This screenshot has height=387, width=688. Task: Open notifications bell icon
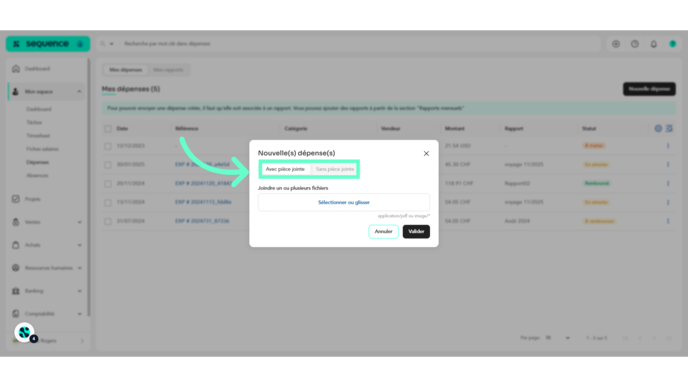coord(653,44)
